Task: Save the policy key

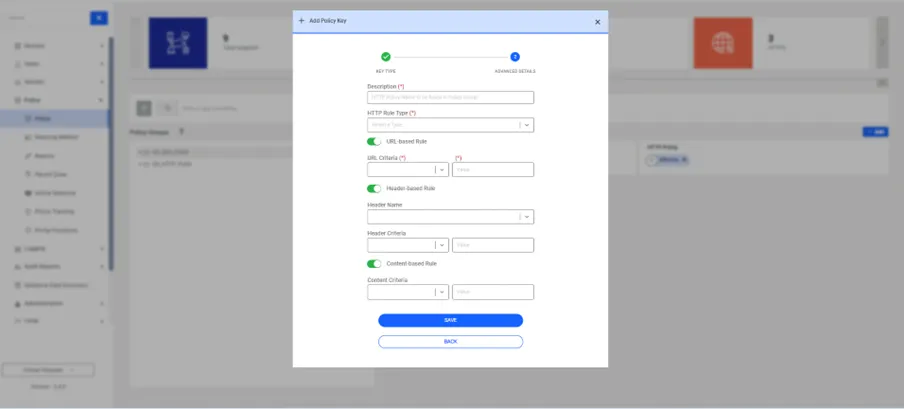Action: click(x=450, y=320)
